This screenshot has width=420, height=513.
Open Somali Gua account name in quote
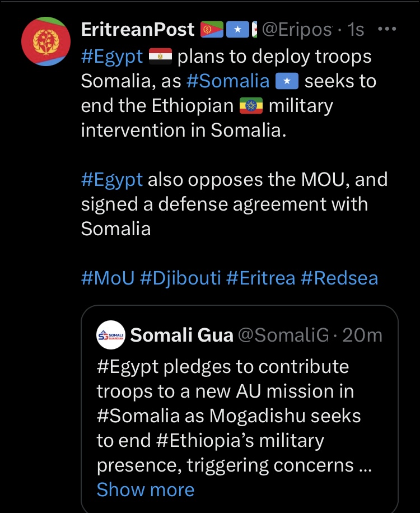(181, 335)
